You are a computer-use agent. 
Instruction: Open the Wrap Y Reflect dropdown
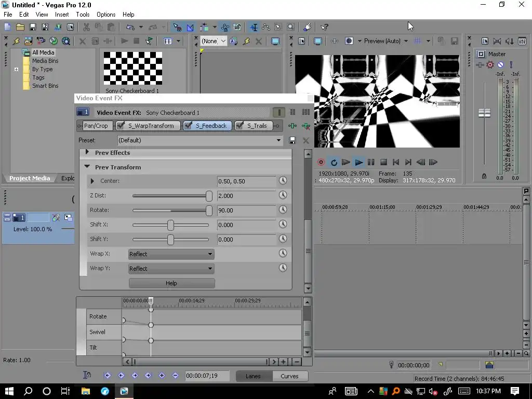pos(171,269)
